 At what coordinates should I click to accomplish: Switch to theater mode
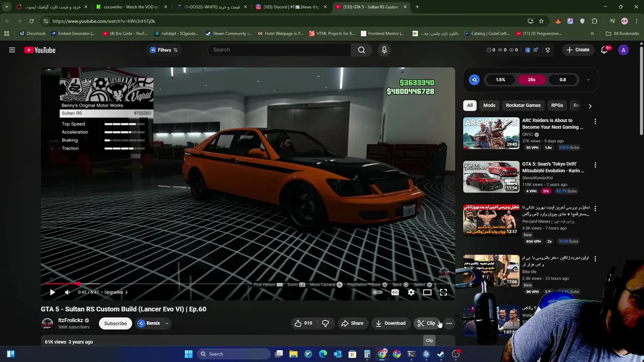coord(427,292)
